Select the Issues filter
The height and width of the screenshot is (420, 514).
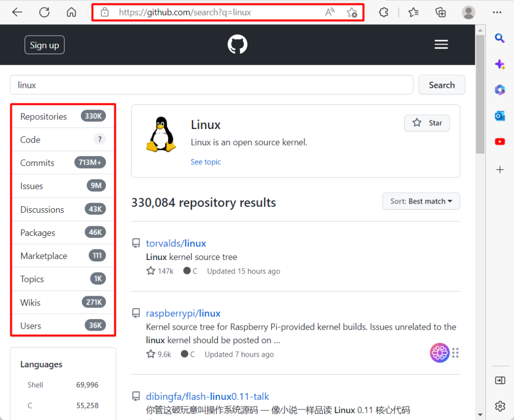click(x=63, y=186)
